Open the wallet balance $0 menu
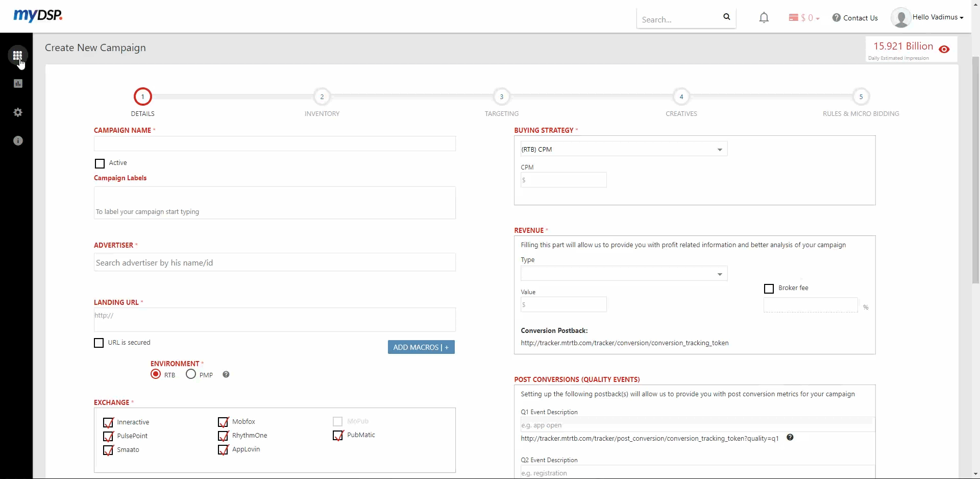This screenshot has width=980, height=479. point(804,18)
